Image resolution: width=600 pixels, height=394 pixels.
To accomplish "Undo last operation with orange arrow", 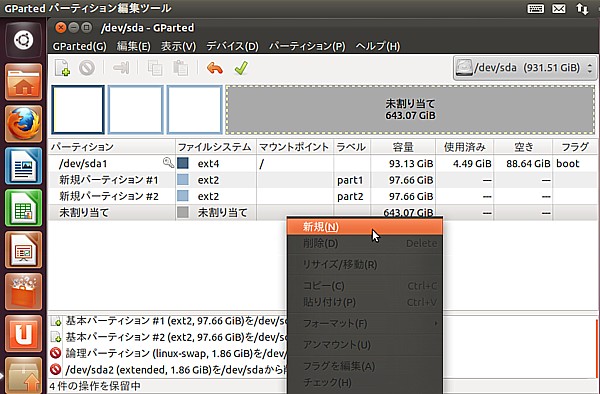I will coord(215,68).
